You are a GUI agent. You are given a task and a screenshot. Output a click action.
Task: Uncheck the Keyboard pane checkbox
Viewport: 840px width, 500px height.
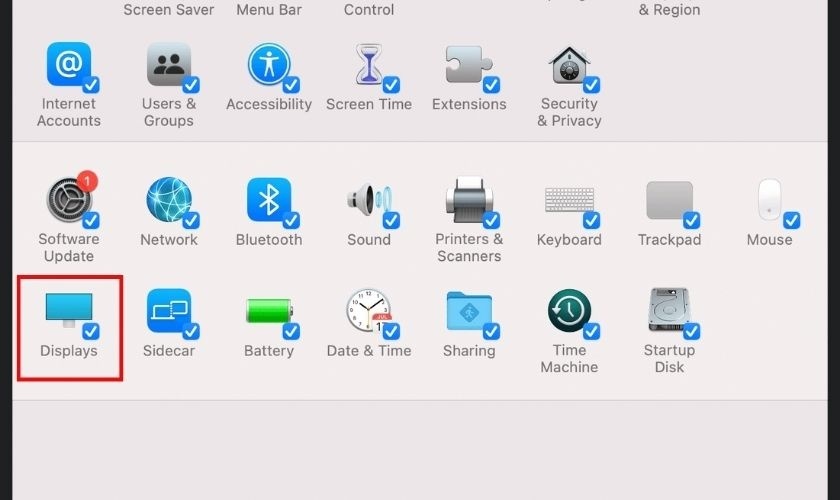point(591,220)
